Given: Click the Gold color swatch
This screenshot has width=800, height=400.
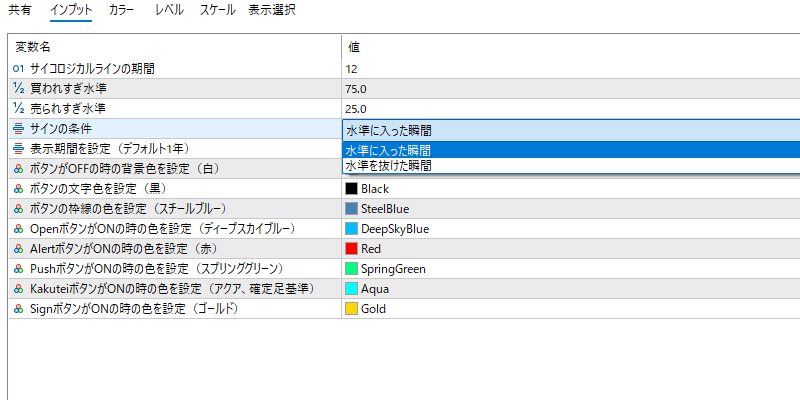Looking at the screenshot, I should (x=352, y=309).
